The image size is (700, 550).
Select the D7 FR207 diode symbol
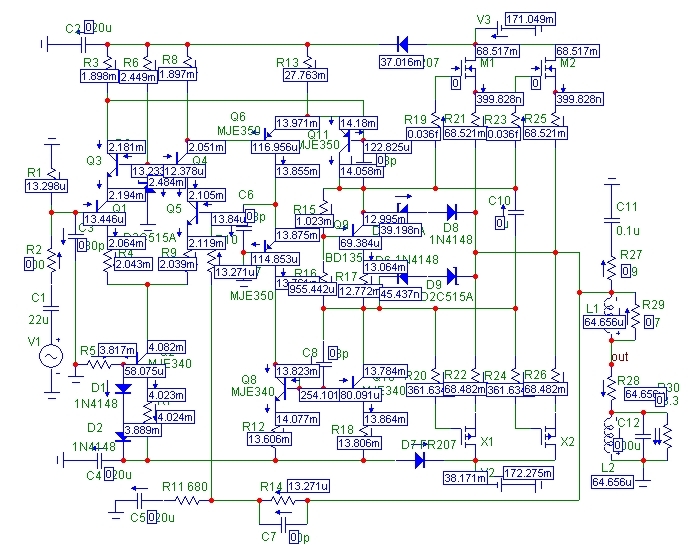coord(419,460)
